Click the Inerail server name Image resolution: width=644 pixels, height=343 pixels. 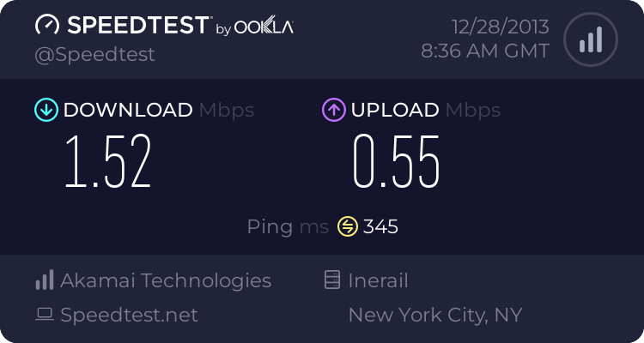[378, 280]
